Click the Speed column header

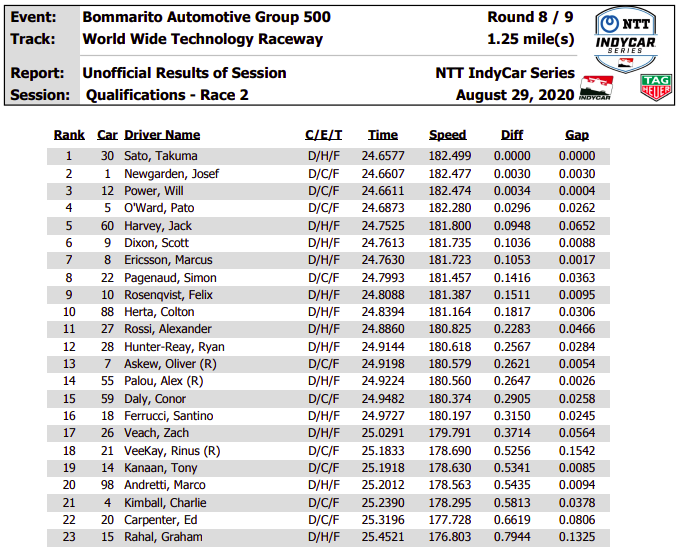(447, 135)
